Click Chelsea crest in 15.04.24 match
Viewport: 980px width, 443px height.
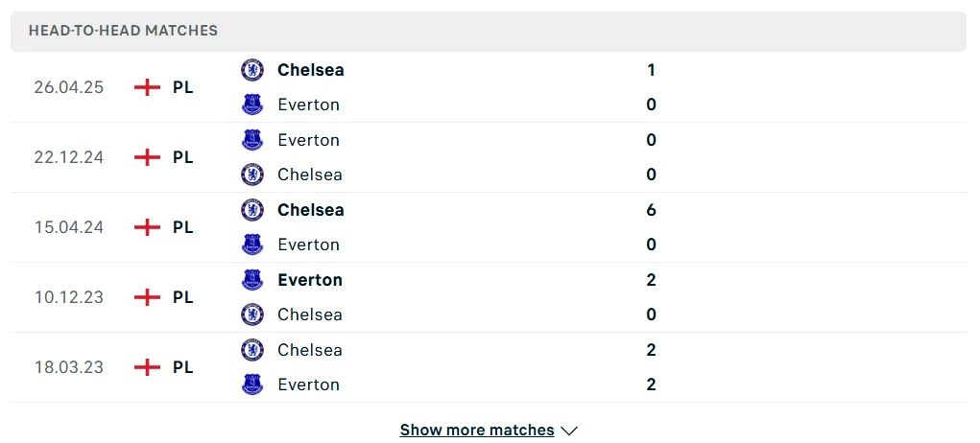click(252, 210)
